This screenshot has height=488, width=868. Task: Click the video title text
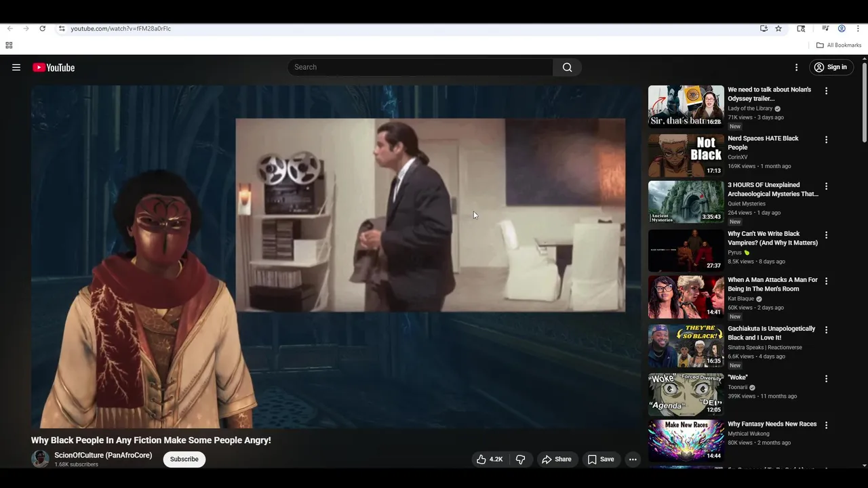click(151, 441)
